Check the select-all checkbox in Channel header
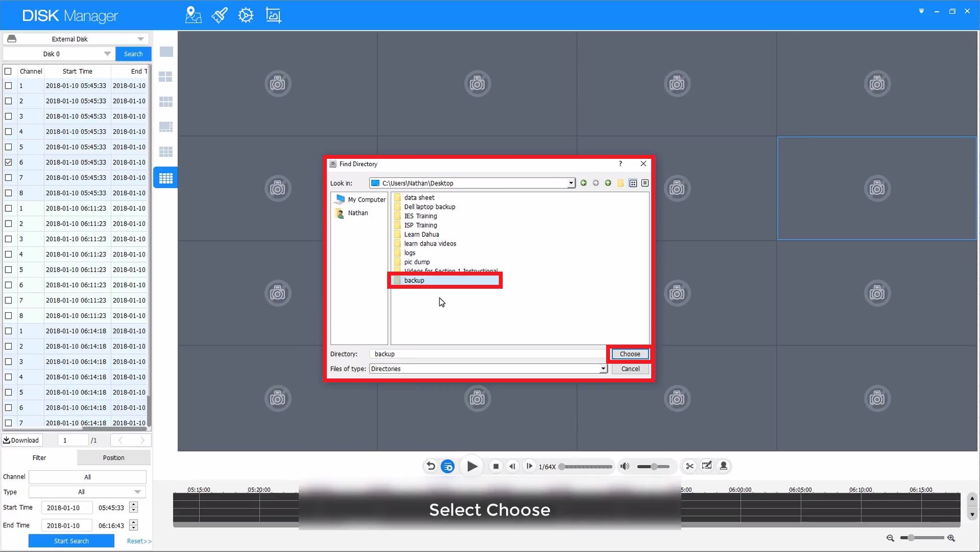This screenshot has width=980, height=552. [x=8, y=71]
